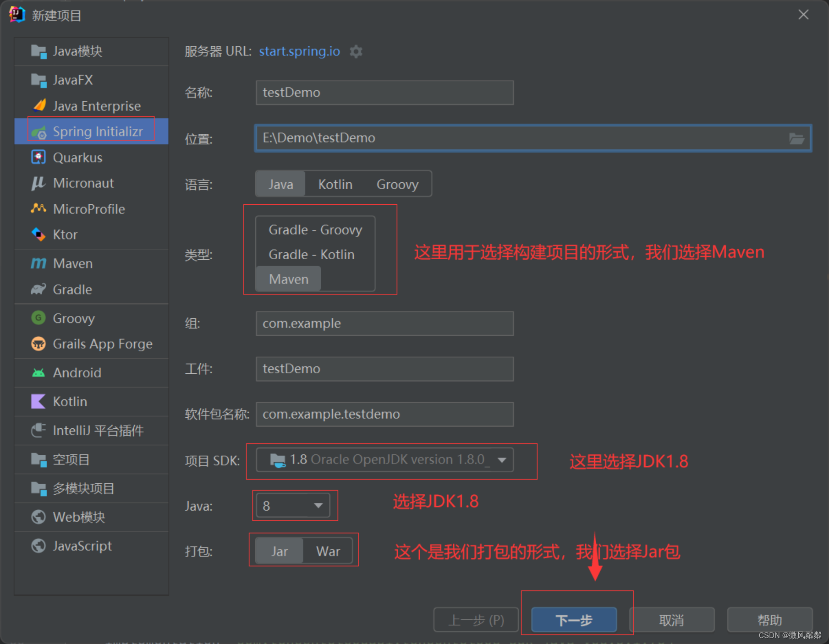
Task: Click the 位置 path field
Action: click(x=533, y=138)
